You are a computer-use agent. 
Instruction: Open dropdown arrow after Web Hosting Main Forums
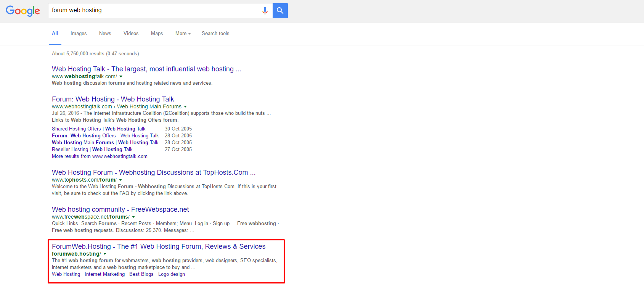[185, 107]
